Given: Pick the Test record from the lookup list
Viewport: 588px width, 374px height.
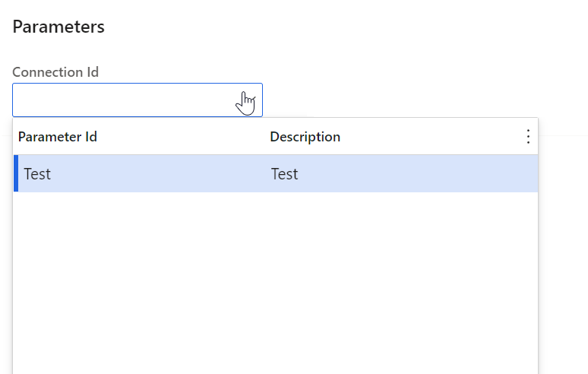Looking at the screenshot, I should pos(276,173).
